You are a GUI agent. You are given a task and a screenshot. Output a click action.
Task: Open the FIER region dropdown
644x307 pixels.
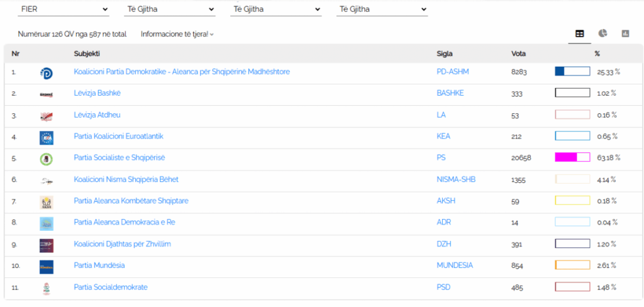[x=64, y=9]
